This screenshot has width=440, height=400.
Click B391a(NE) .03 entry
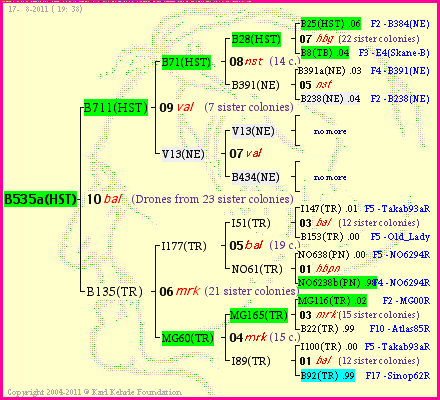click(x=329, y=71)
